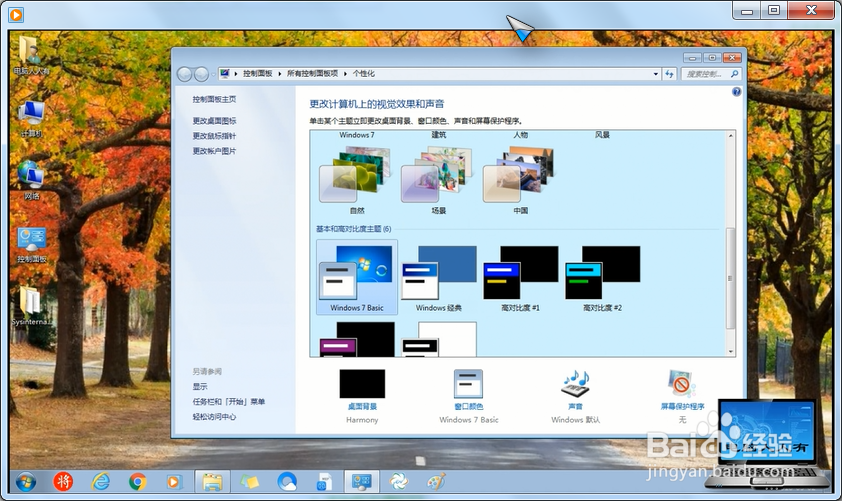Choose the 场景 Aero theme

point(439,181)
